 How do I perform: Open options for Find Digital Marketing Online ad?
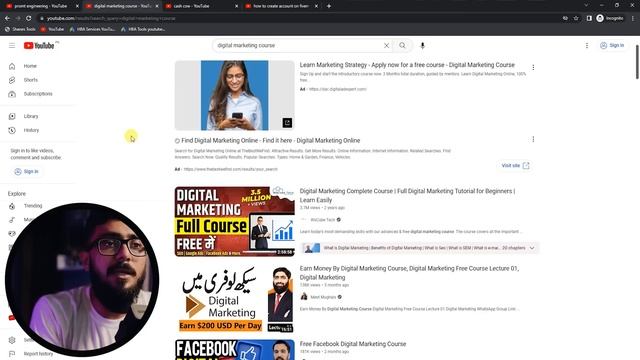[533, 139]
